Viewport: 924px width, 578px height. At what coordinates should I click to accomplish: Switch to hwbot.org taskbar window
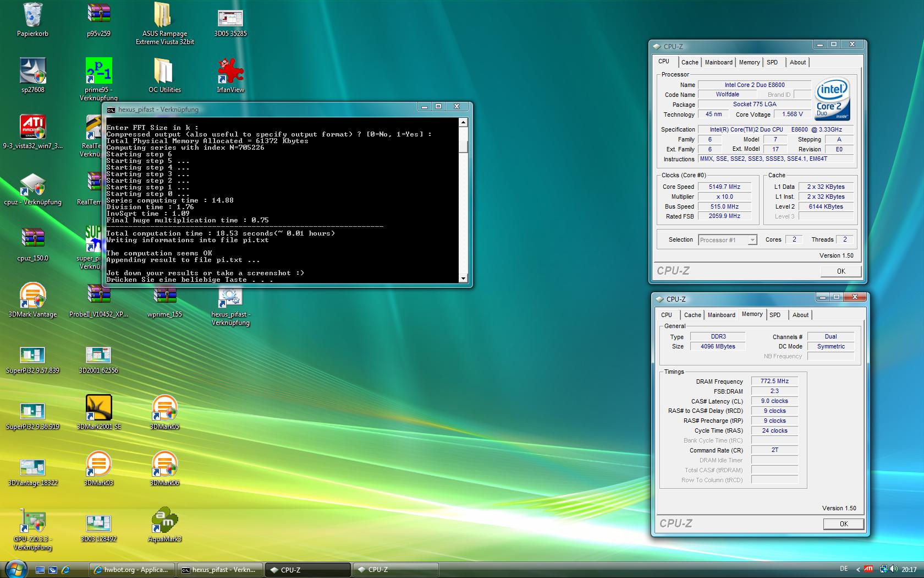[131, 570]
